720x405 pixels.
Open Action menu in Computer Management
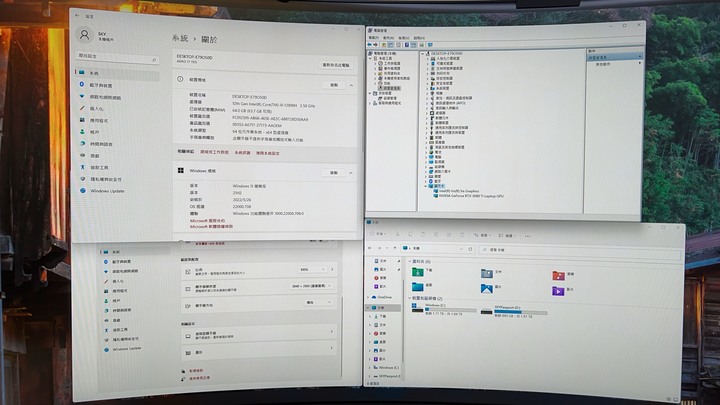[388, 38]
